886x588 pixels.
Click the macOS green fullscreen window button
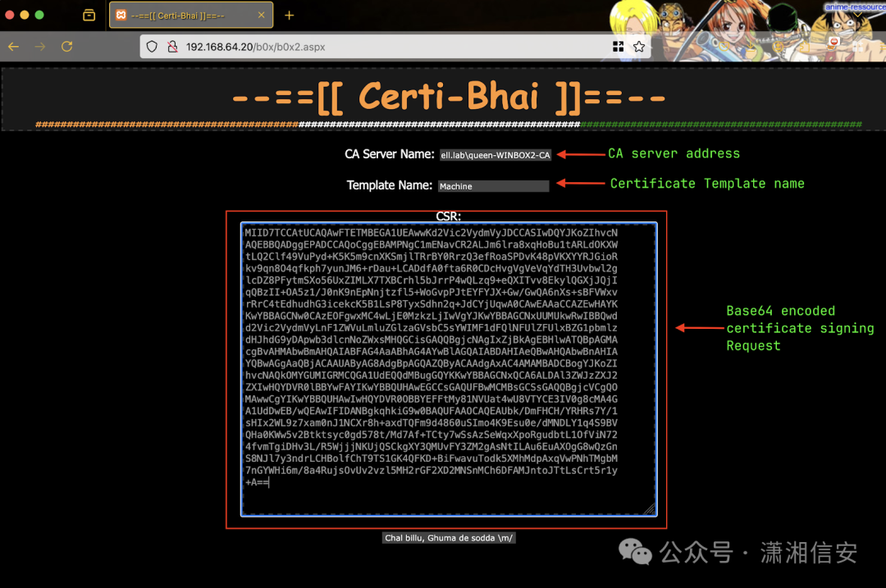tap(39, 16)
